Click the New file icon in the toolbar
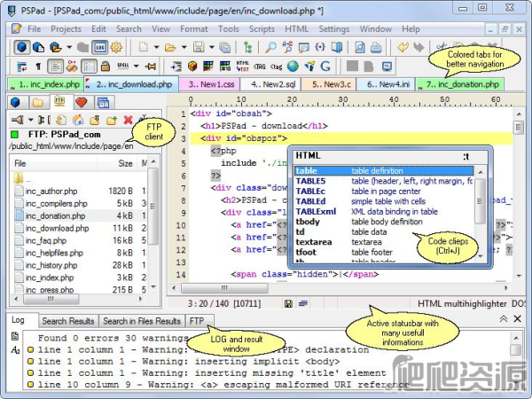 (144, 47)
